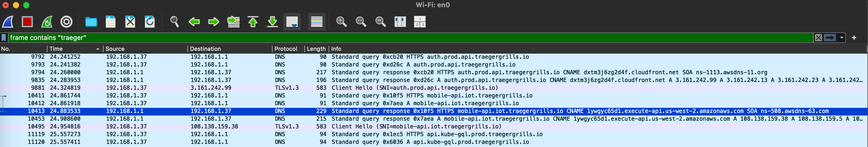Select packet 11120 kube-gql A query
Image resolution: width=868 pixels, height=147 pixels.
[x=434, y=142]
